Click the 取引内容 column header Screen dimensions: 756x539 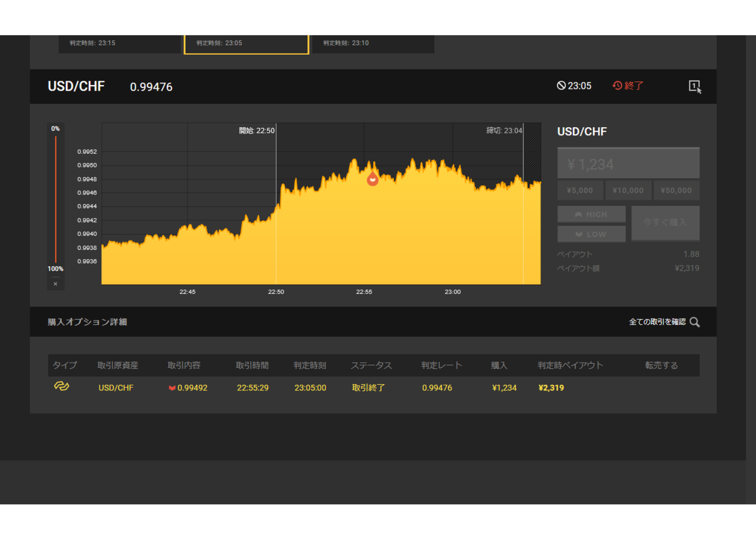(x=184, y=365)
